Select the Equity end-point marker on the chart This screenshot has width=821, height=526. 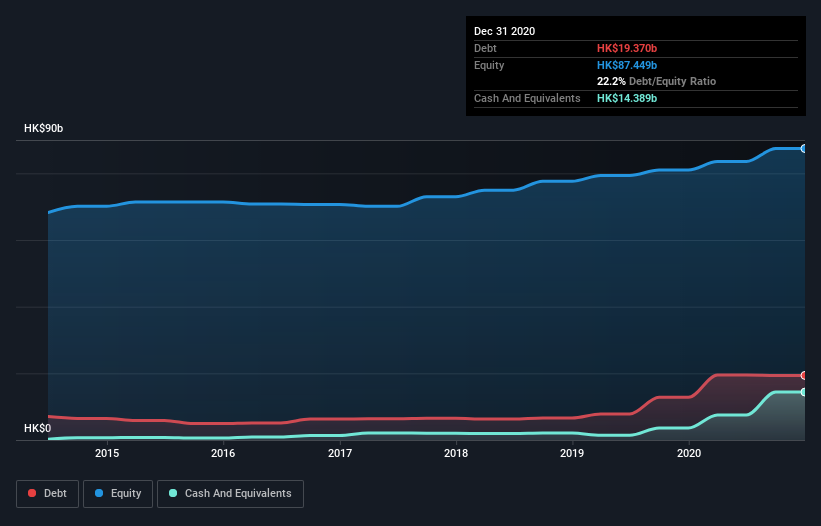(x=804, y=149)
